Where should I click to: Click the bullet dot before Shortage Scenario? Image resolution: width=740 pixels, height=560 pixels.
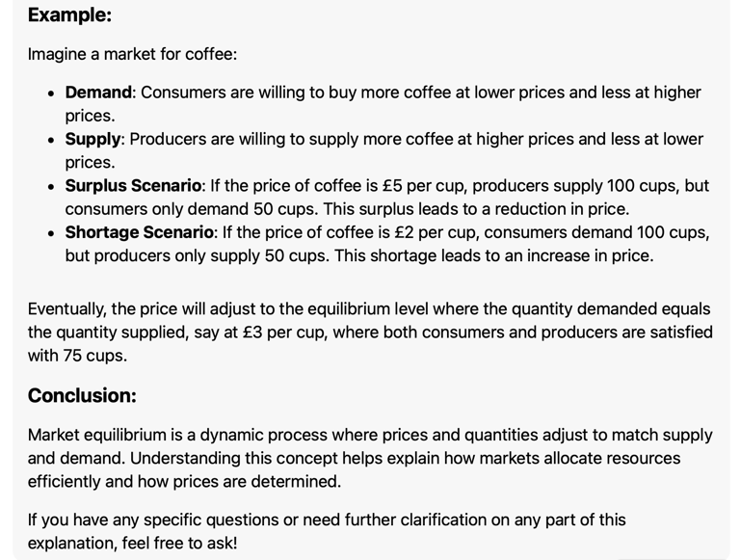coord(51,233)
